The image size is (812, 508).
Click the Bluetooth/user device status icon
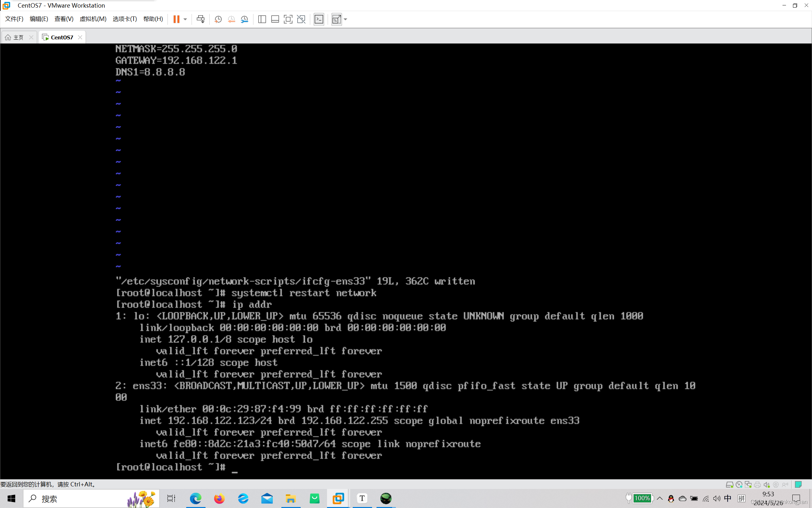(785, 485)
